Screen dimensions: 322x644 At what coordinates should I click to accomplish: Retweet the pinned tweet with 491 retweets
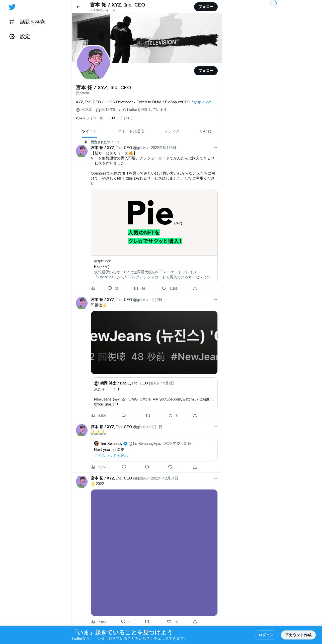136,288
